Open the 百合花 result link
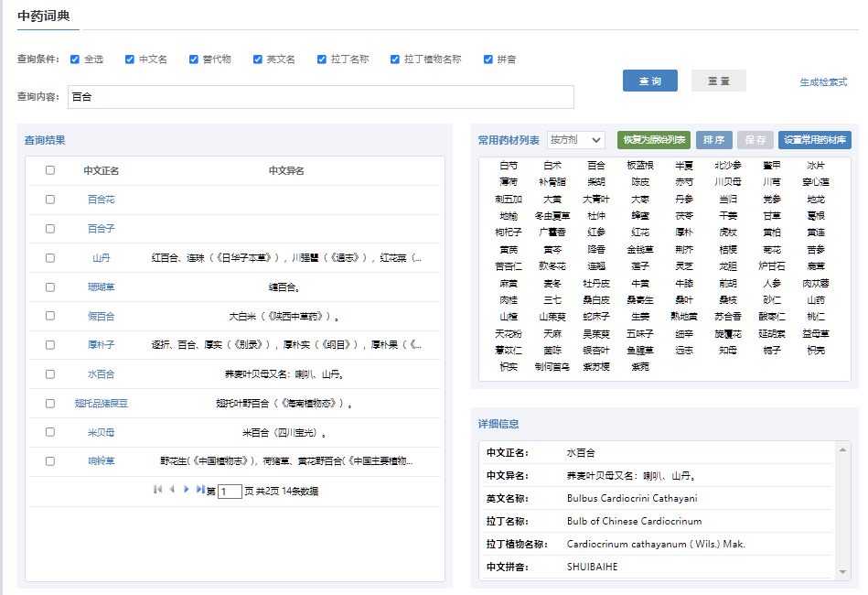 click(102, 200)
